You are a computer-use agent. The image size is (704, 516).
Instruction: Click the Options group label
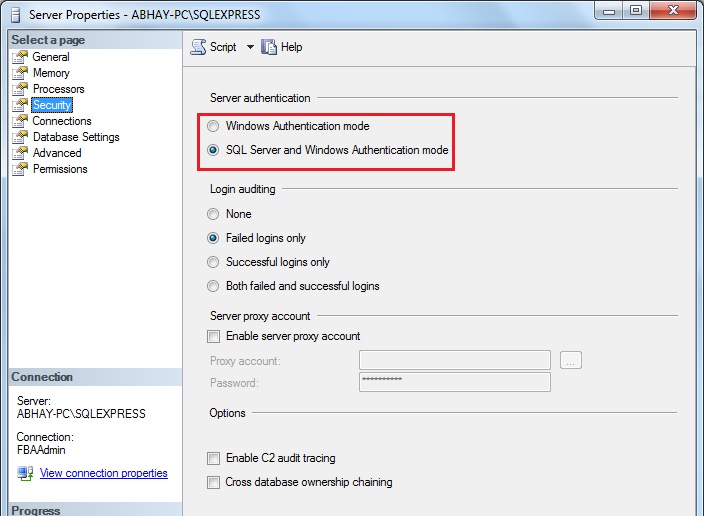228,413
